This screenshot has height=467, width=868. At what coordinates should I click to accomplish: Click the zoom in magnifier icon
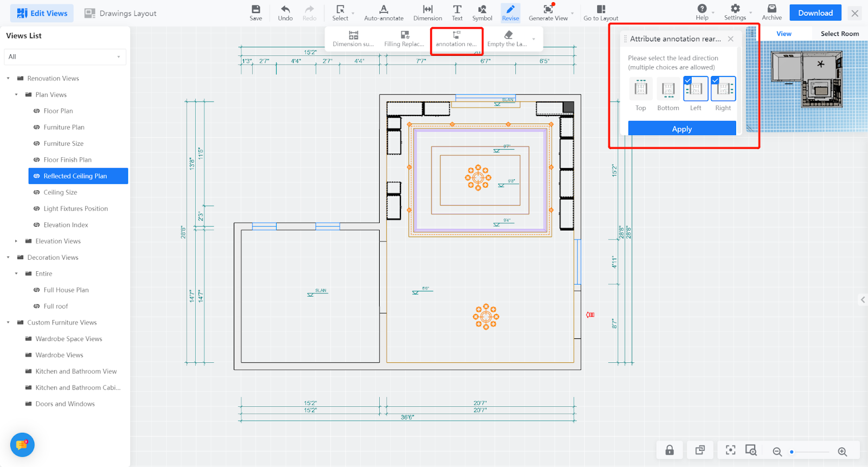click(x=842, y=452)
